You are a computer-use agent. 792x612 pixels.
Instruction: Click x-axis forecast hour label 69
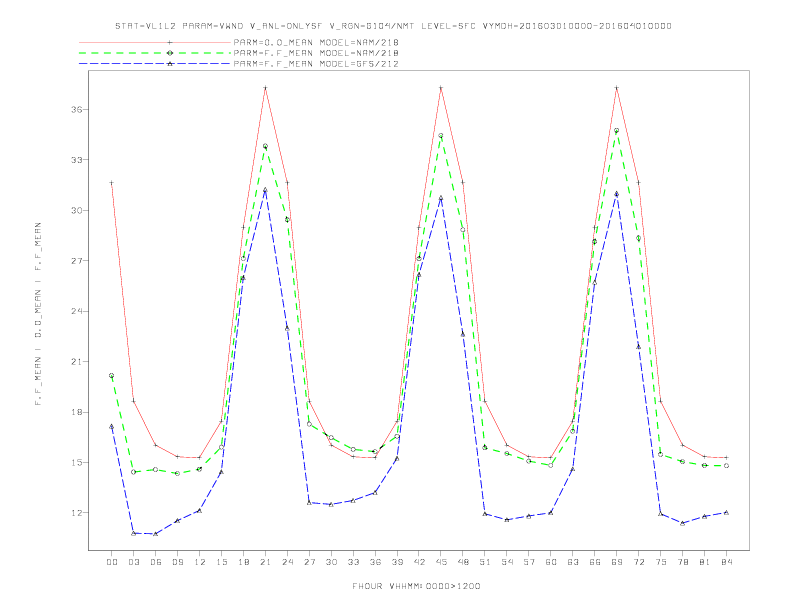click(x=617, y=562)
